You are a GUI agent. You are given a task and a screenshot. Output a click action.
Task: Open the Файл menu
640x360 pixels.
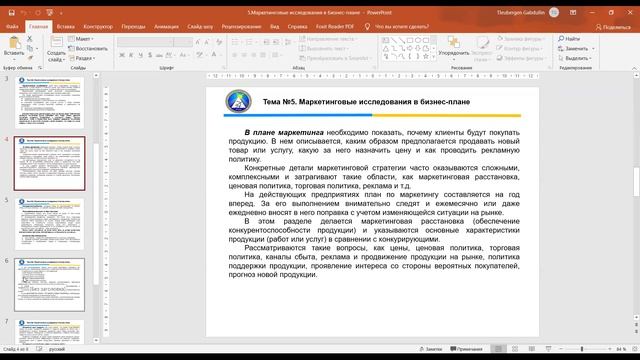click(x=12, y=27)
